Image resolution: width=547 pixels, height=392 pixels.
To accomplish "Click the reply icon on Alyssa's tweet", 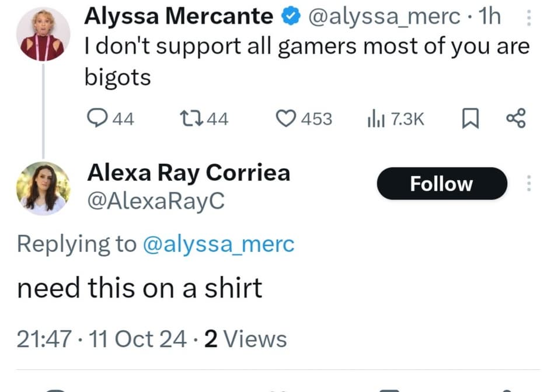I will [96, 119].
